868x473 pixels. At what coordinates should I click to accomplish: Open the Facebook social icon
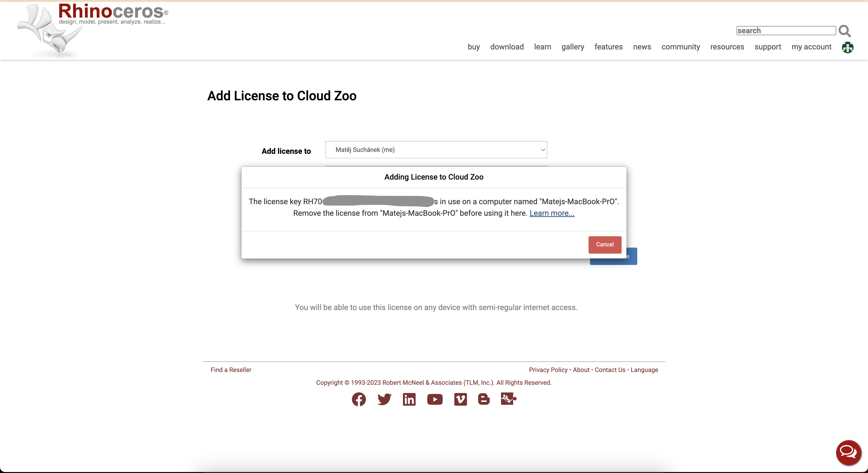click(x=359, y=399)
